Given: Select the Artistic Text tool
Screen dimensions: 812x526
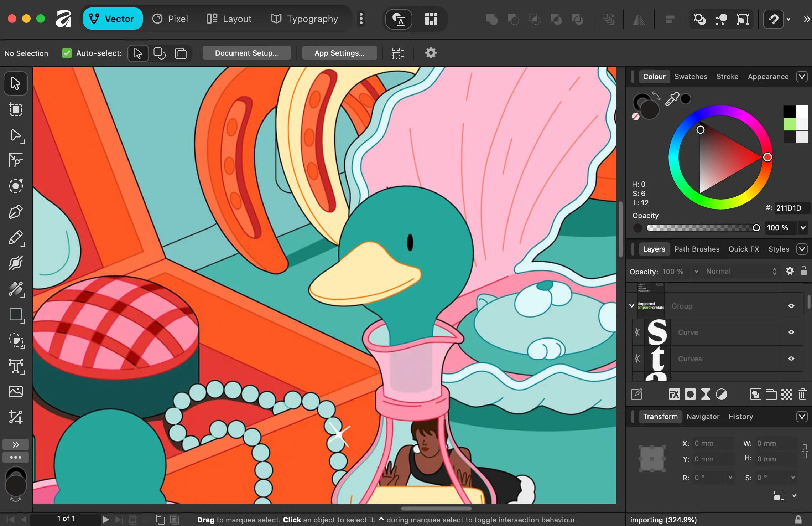Looking at the screenshot, I should coord(16,366).
